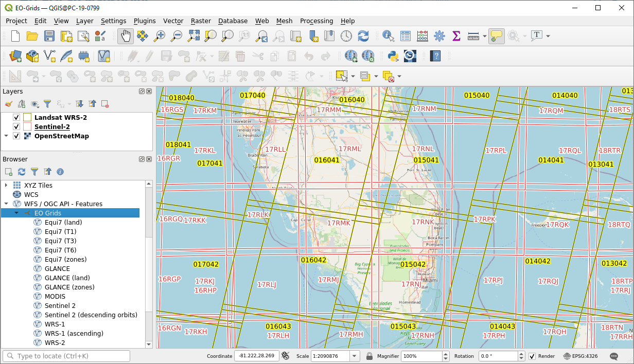This screenshot has width=634, height=364.
Task: Zoom to the full map extent
Action: 193,36
